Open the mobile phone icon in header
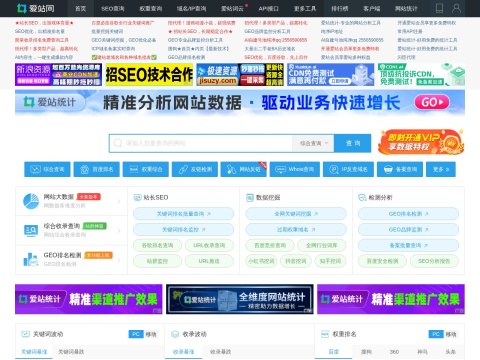480x360 pixels. (x=439, y=8)
